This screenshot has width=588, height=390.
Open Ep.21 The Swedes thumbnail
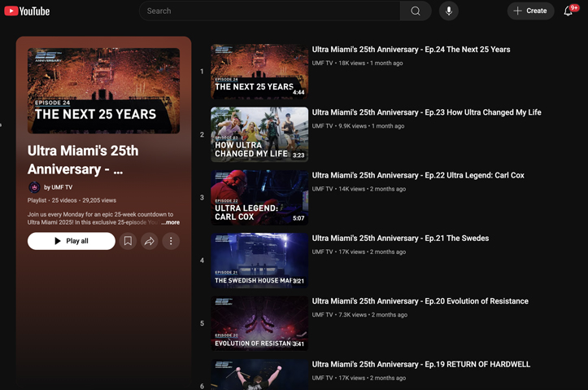[x=259, y=261]
